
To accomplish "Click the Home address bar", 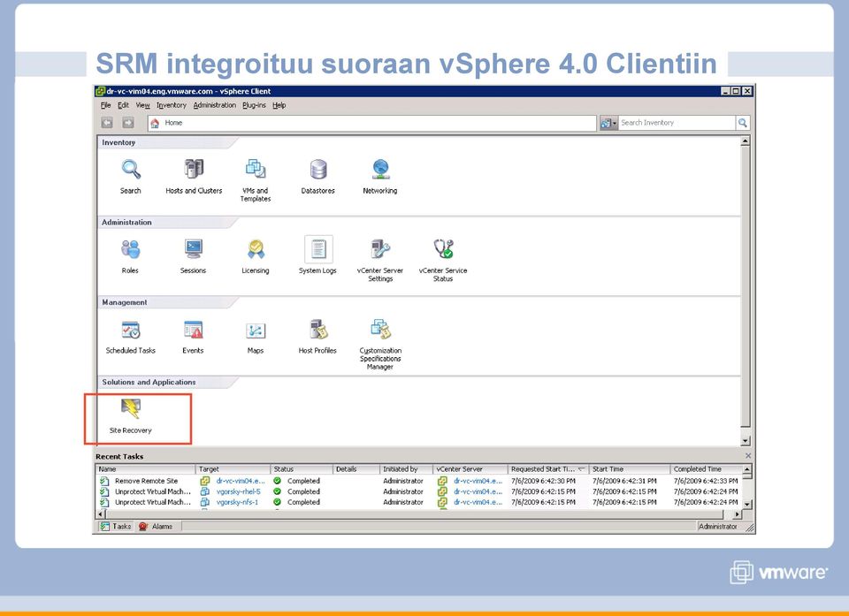I will click(x=372, y=123).
